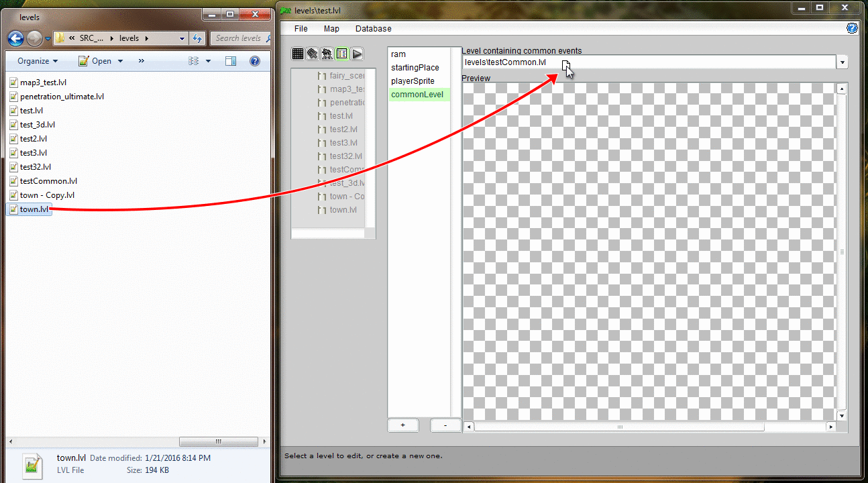Screen dimensions: 868x483
Task: Click the plus button to add entry
Action: (x=402, y=425)
